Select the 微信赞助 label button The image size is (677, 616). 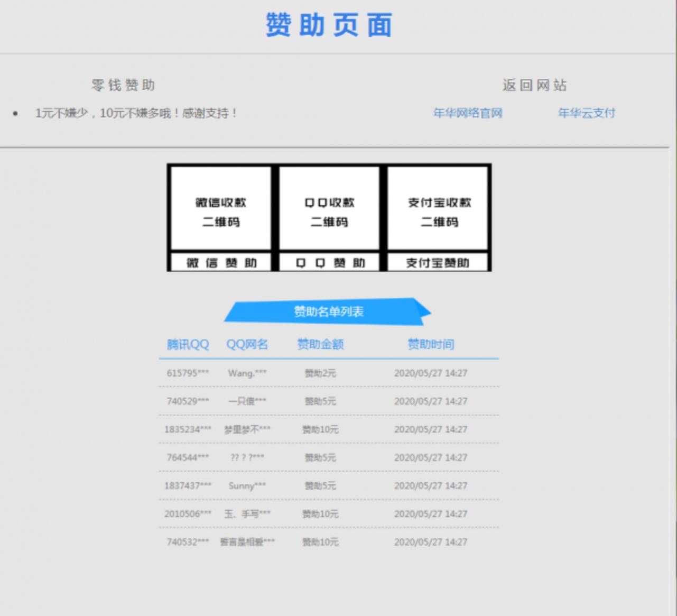221,263
